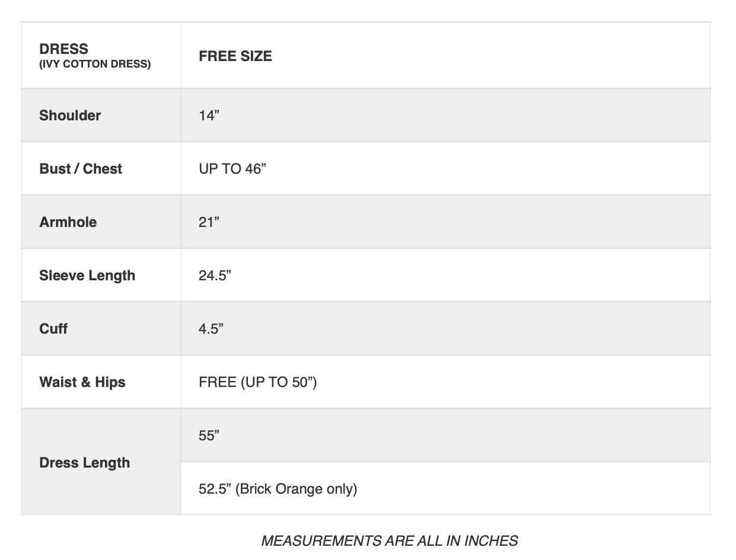The image size is (736, 560).
Task: Click the Armhole row label
Action: point(68,222)
